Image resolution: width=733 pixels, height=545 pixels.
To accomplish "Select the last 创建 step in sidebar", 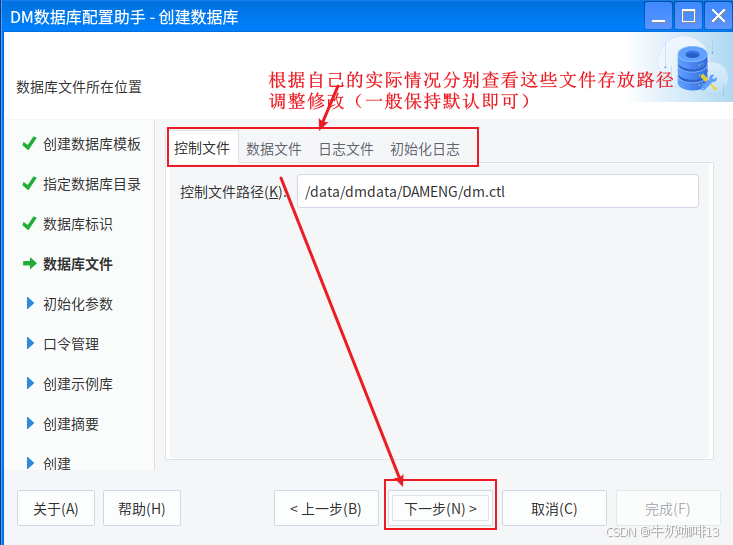I will click(x=57, y=463).
